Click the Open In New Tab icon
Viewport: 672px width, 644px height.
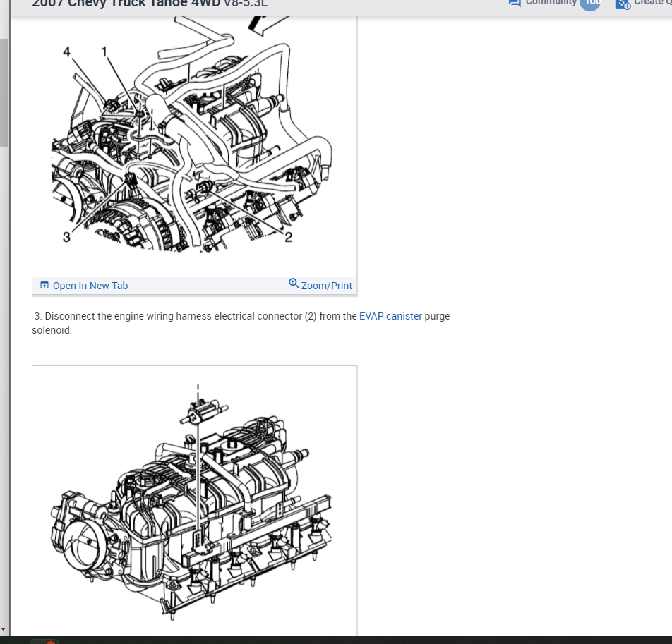[44, 285]
